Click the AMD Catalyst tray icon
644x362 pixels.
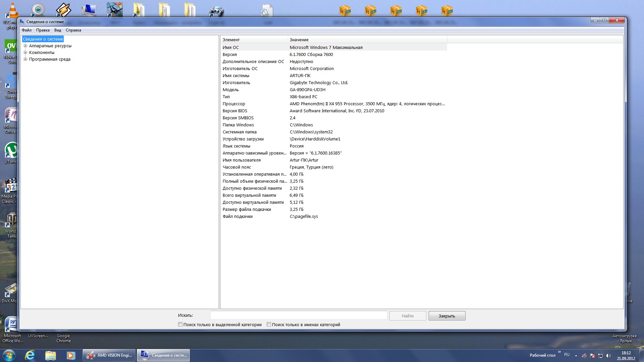584,356
